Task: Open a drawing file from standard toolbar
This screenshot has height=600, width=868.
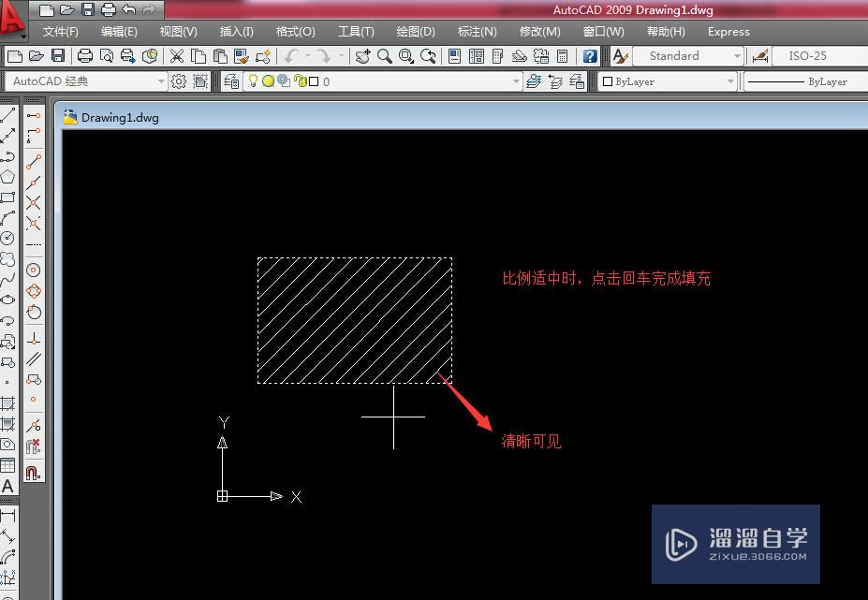Action: [x=36, y=56]
